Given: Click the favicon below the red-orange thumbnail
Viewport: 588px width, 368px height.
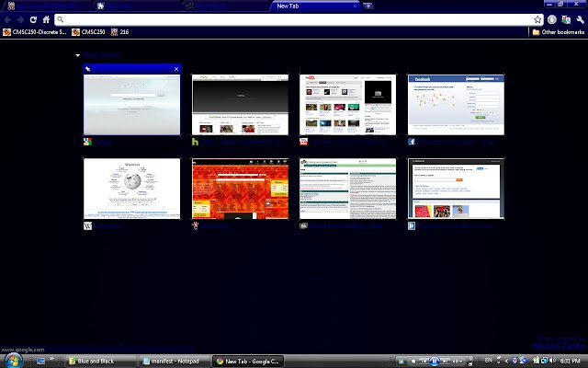Looking at the screenshot, I should click(196, 225).
